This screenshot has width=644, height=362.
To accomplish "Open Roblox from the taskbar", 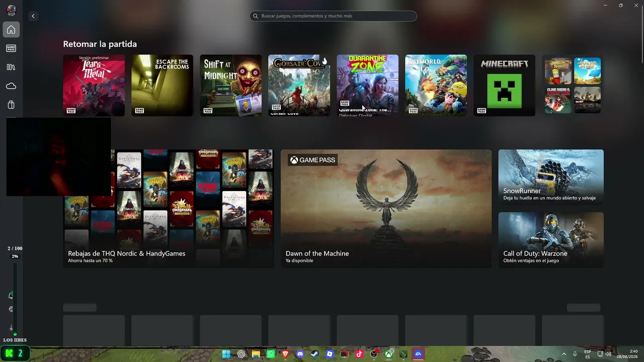I will (330, 354).
